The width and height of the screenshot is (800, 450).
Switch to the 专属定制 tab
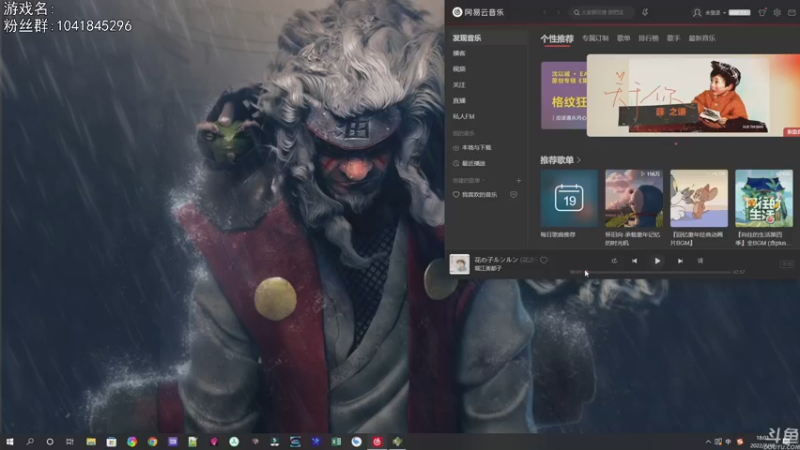tap(595, 38)
